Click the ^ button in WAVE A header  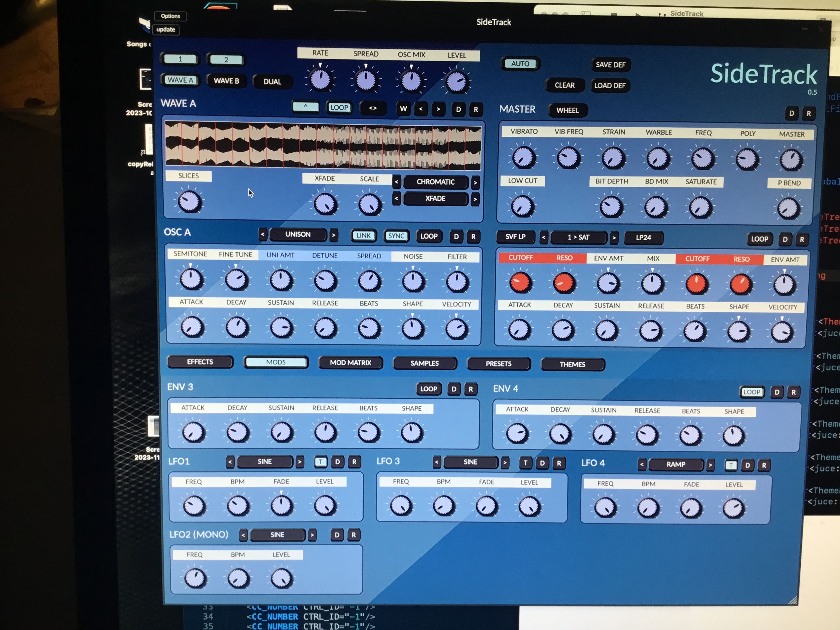[x=306, y=107]
